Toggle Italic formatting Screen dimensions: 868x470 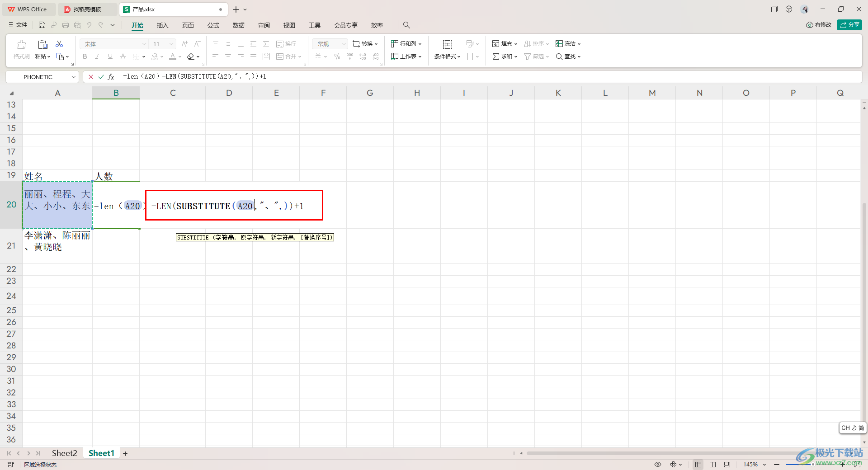97,56
